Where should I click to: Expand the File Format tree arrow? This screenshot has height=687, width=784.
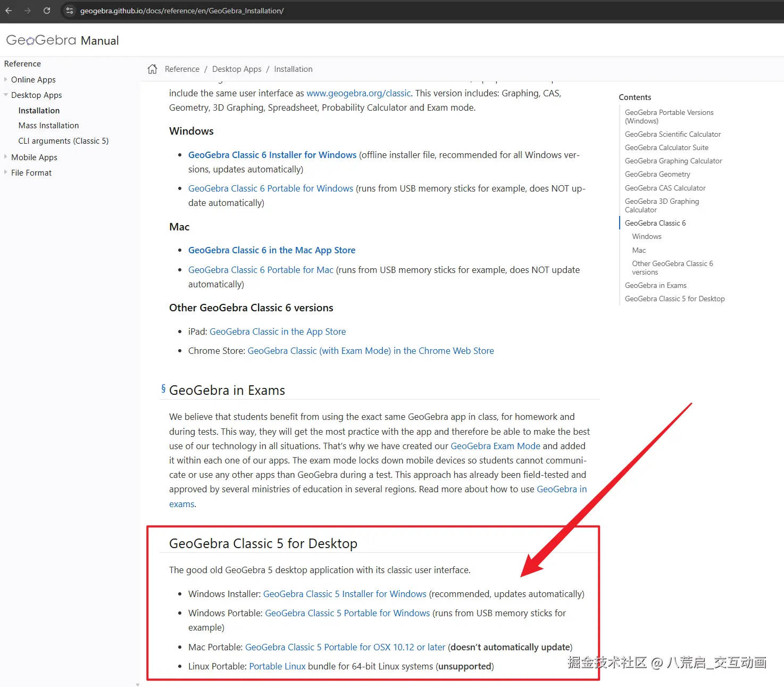(x=6, y=172)
